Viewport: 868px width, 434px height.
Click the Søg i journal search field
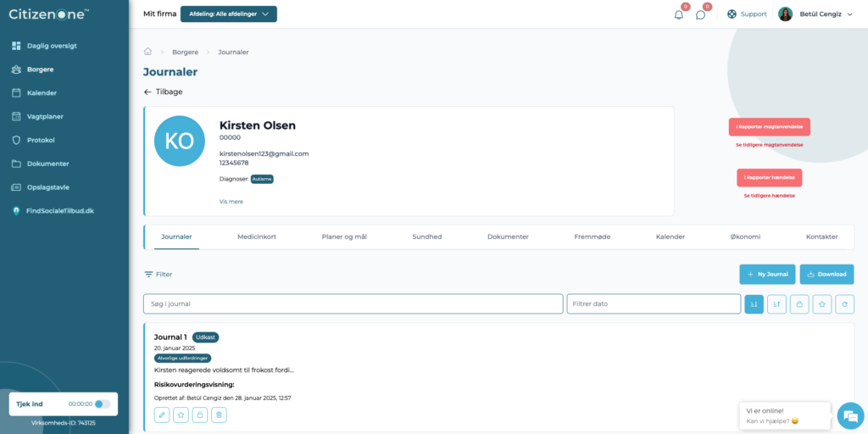click(353, 304)
